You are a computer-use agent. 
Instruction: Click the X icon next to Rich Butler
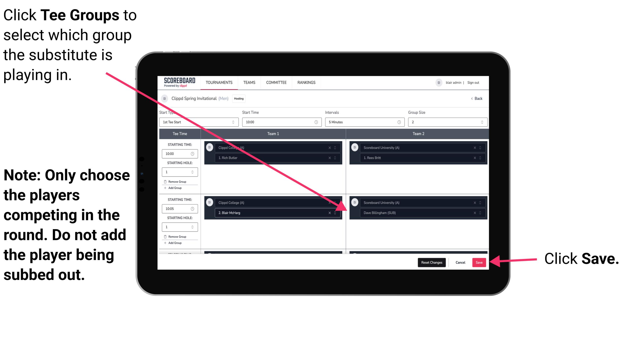331,157
